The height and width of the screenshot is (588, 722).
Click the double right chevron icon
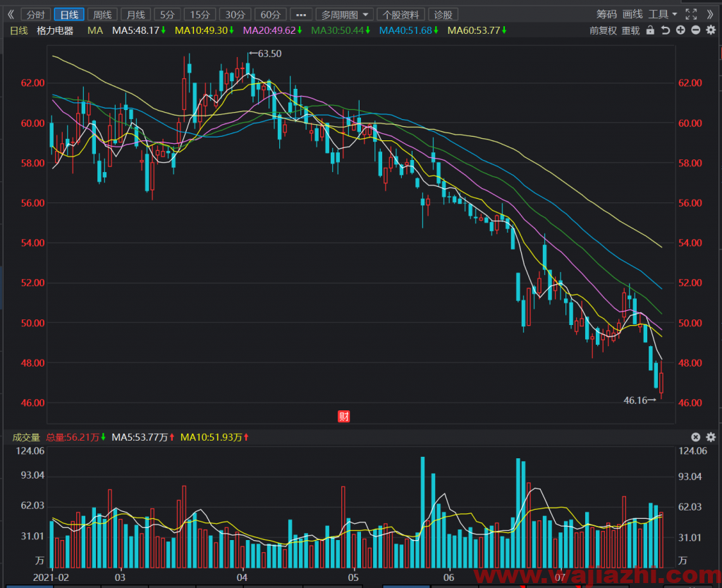tap(710, 14)
